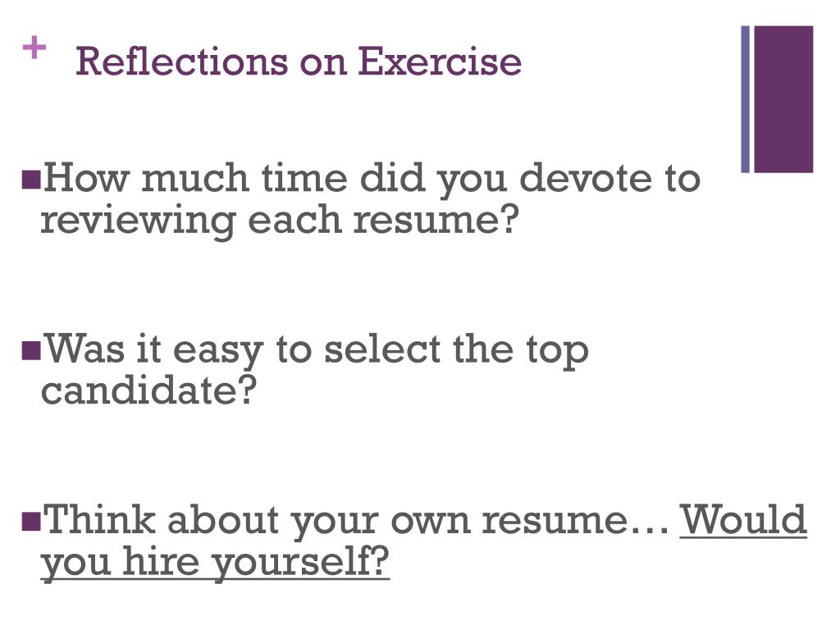Viewport: 840px width, 630px height.
Task: Click the square bullet before "Think about"
Action: (31, 521)
